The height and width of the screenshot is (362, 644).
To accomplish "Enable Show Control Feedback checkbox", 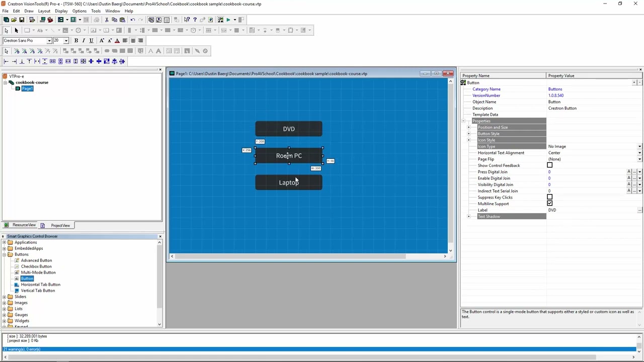I will [549, 165].
